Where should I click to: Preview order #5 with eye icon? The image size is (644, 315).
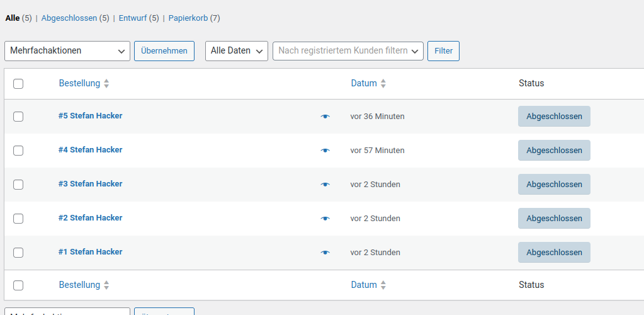[x=325, y=117]
